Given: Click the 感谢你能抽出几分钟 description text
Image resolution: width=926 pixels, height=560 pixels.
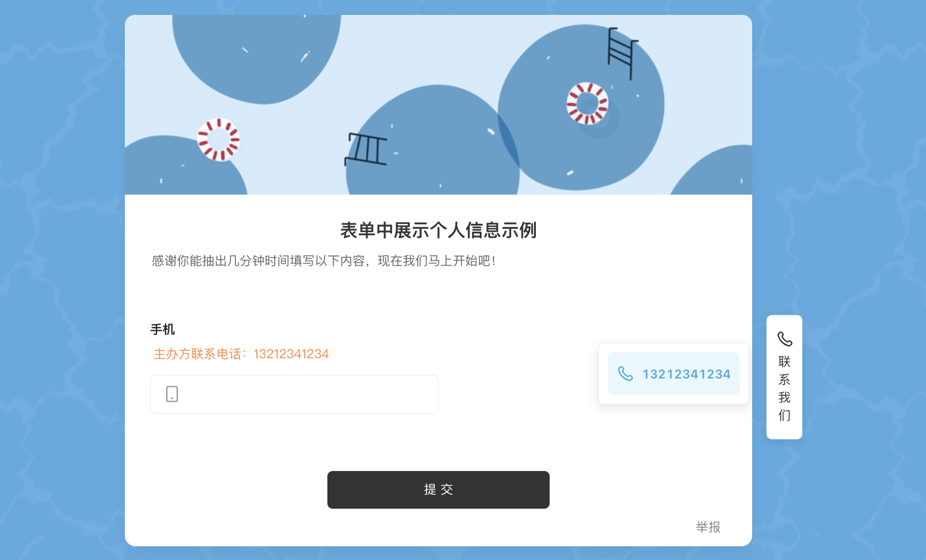Looking at the screenshot, I should 323,261.
